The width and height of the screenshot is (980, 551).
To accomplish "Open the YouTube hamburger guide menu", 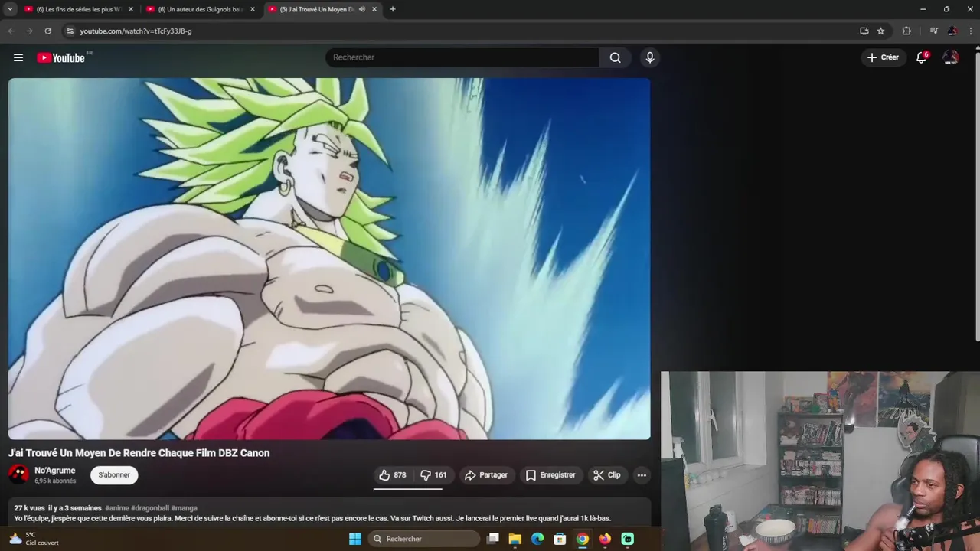I will tap(18, 57).
